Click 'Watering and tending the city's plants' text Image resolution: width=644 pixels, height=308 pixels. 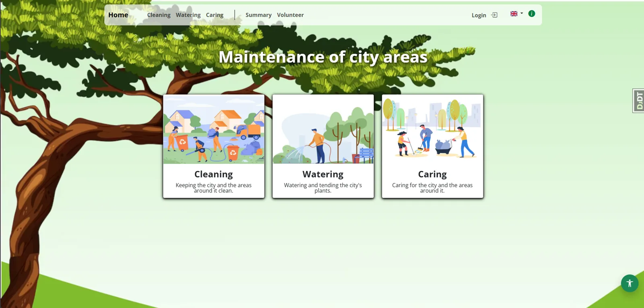coord(323,188)
